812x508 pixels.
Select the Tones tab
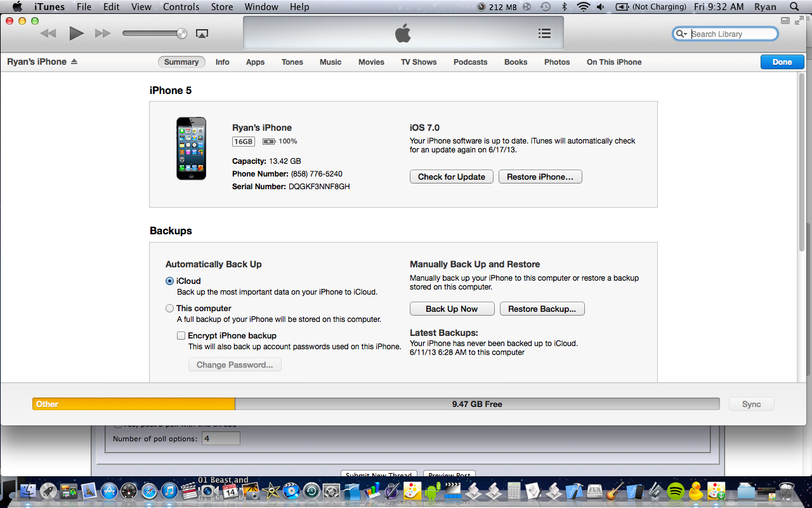(292, 62)
